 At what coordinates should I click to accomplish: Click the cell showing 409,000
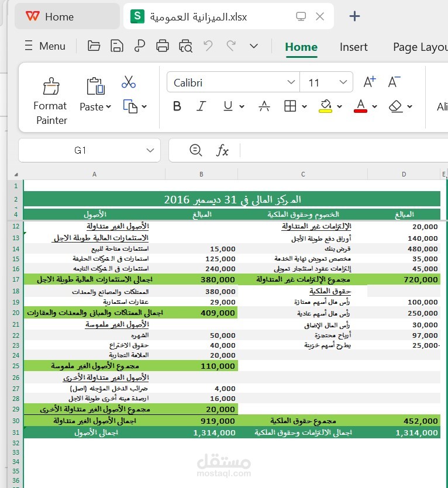click(202, 313)
